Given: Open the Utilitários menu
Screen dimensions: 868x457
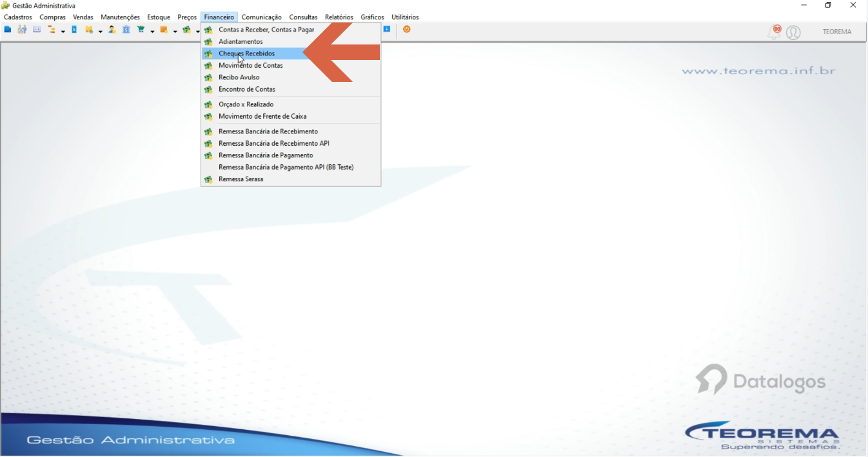Looking at the screenshot, I should (x=405, y=17).
